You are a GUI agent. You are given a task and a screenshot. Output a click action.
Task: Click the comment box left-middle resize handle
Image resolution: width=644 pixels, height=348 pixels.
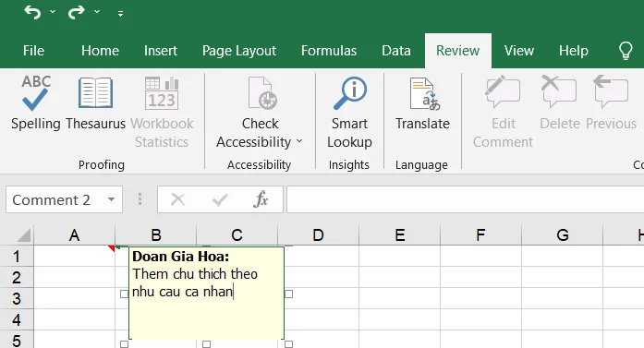click(124, 294)
